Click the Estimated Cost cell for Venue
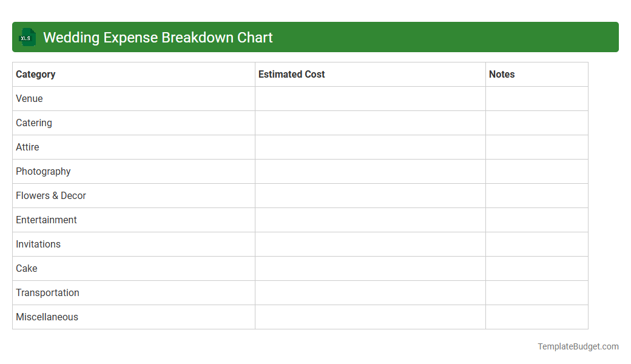The height and width of the screenshot is (364, 631). [370, 98]
